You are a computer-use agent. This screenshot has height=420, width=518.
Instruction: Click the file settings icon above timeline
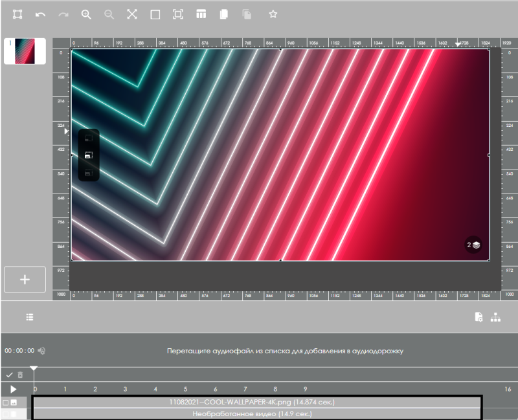click(x=477, y=316)
